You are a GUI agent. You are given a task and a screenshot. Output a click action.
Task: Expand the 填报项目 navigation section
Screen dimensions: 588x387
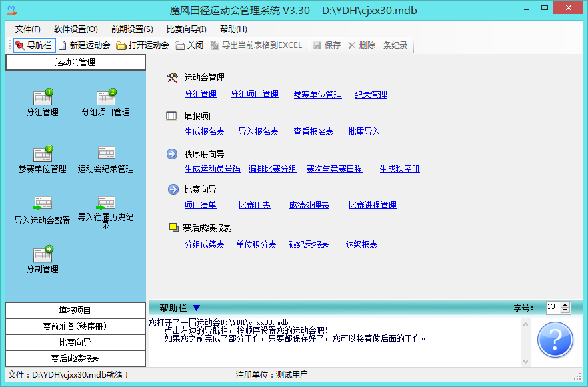75,310
